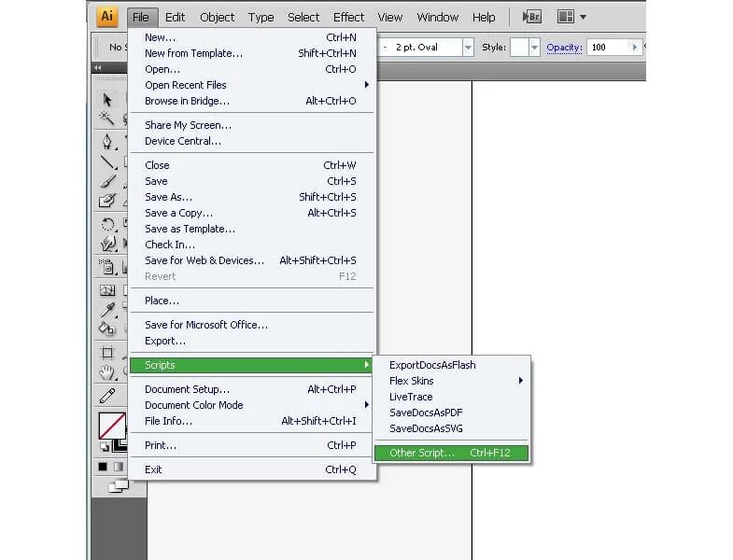Select the Pen tool
This screenshot has width=733, height=560.
[107, 142]
